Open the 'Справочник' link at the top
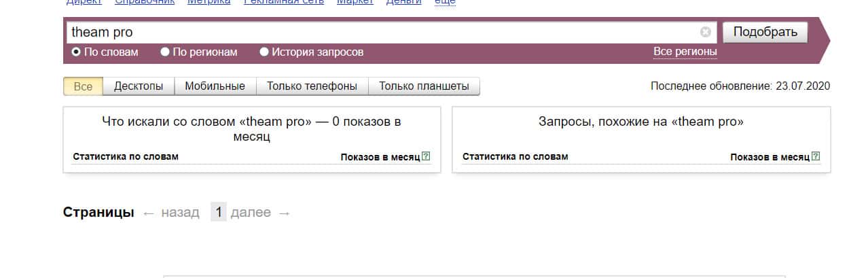The width and height of the screenshot is (868, 278). pyautogui.click(x=145, y=2)
